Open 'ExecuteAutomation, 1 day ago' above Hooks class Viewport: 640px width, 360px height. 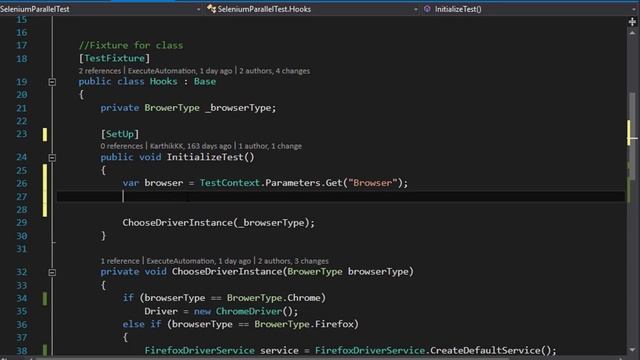[x=180, y=71]
